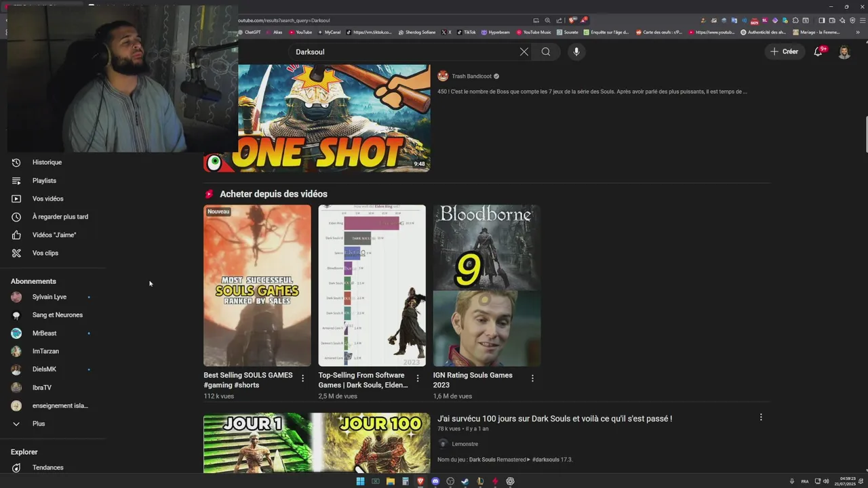Open the Lemonstre channel link
The height and width of the screenshot is (488, 868).
point(465,444)
